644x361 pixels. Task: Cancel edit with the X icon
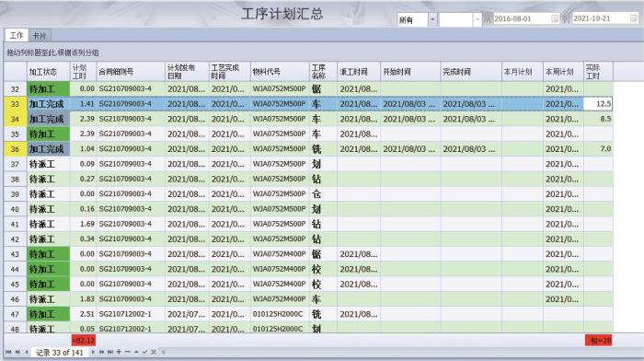tap(154, 352)
